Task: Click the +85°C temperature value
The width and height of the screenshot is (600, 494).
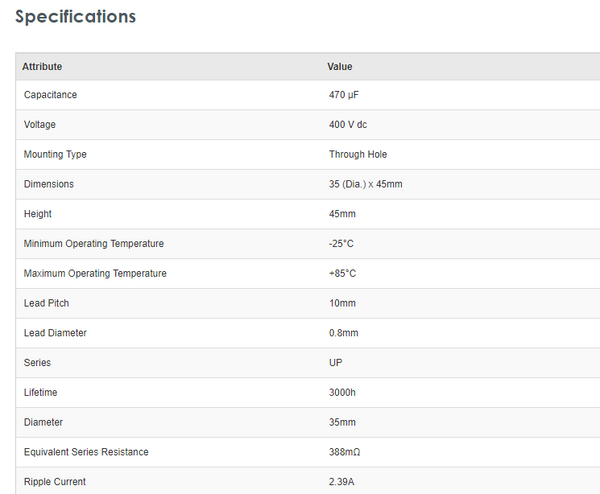Action: pyautogui.click(x=343, y=274)
